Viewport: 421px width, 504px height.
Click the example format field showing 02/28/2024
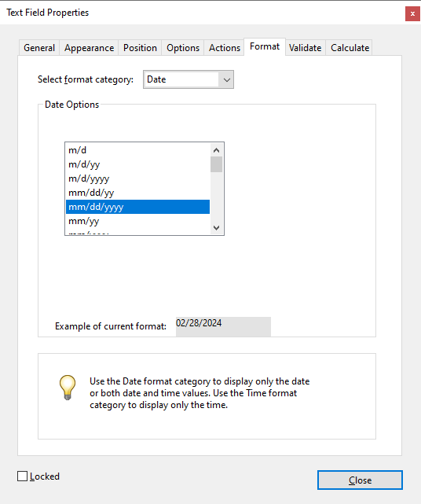223,326
